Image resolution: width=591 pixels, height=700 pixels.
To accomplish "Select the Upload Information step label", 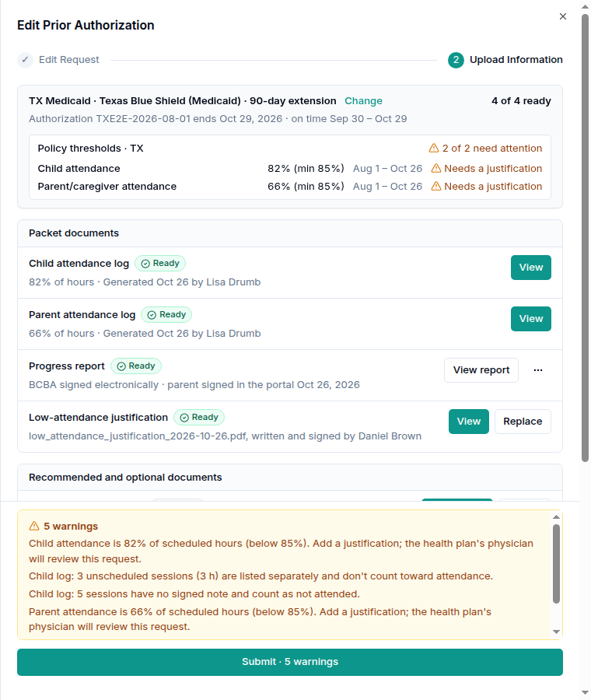I will tap(516, 60).
